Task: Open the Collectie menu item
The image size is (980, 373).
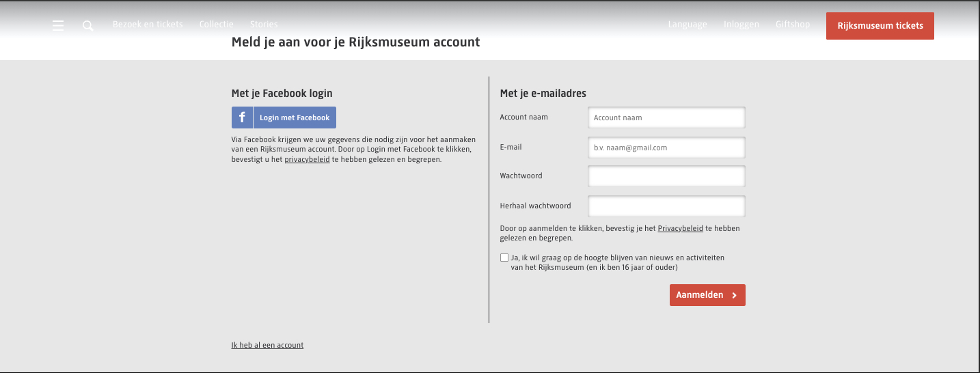Action: point(216,25)
